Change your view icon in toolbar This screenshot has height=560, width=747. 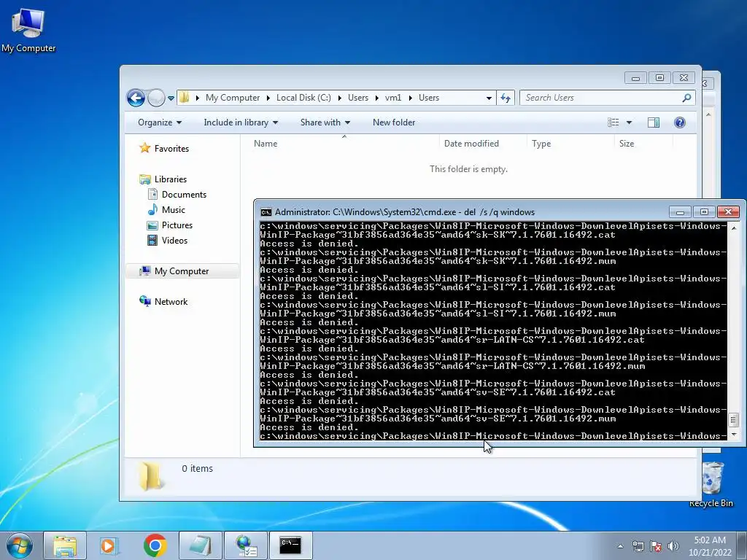click(x=613, y=122)
